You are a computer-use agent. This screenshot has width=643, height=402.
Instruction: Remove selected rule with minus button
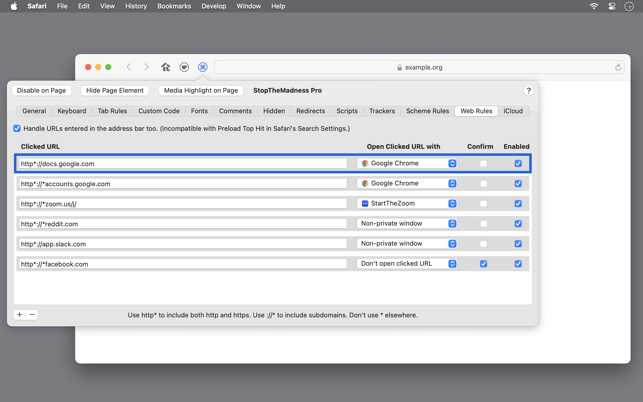pyautogui.click(x=32, y=315)
